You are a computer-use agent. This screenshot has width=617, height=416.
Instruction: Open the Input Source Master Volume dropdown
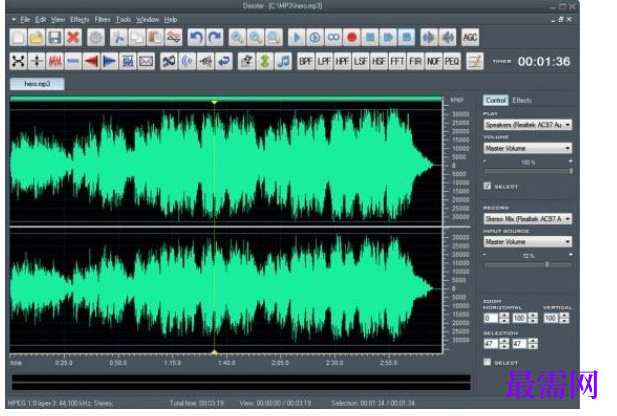coord(527,242)
